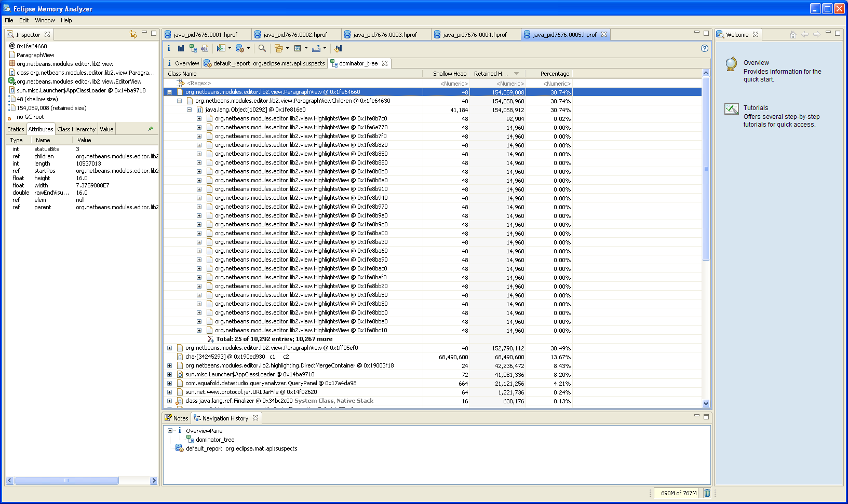The width and height of the screenshot is (848, 504).
Task: Open the Export dropdown arrow
Action: [325, 48]
